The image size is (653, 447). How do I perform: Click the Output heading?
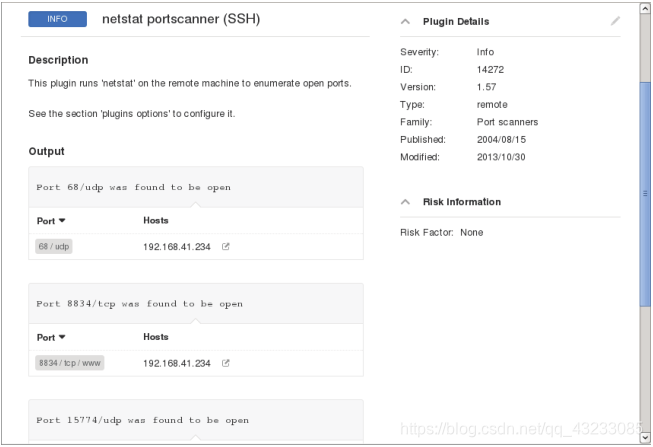46,151
